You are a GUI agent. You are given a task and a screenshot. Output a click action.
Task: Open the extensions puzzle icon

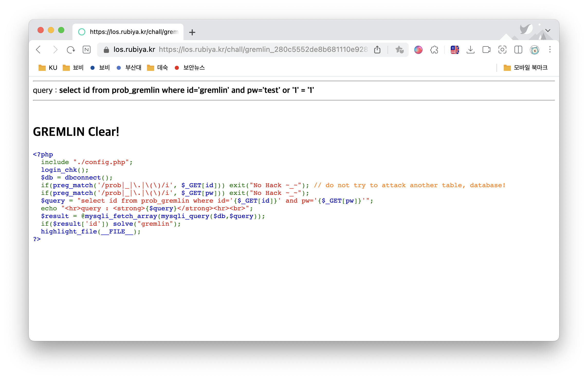434,50
